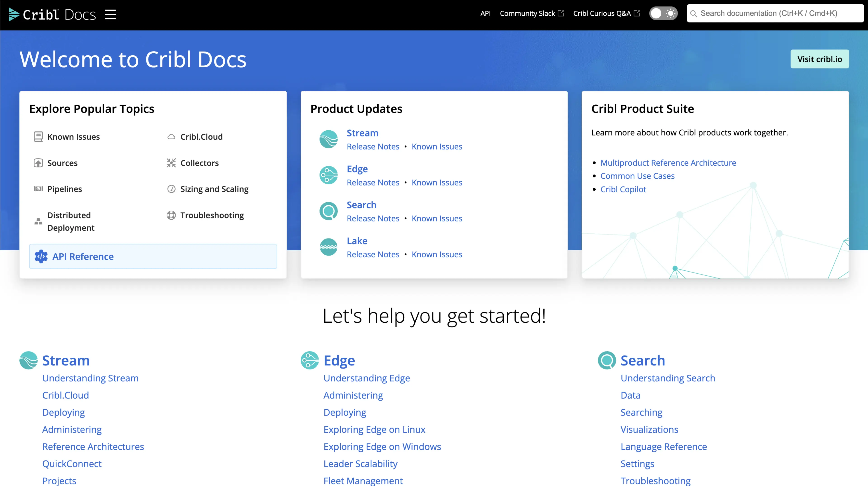
Task: Open Cribl Copilot link
Action: [623, 189]
